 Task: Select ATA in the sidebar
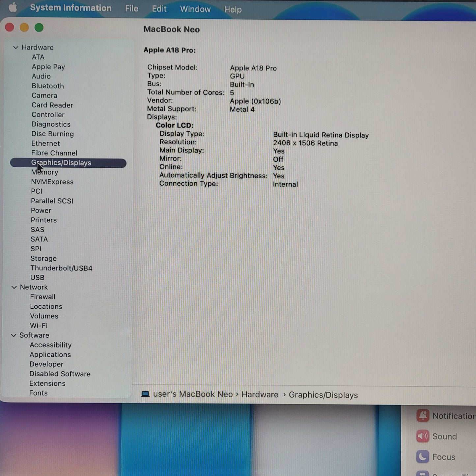38,57
